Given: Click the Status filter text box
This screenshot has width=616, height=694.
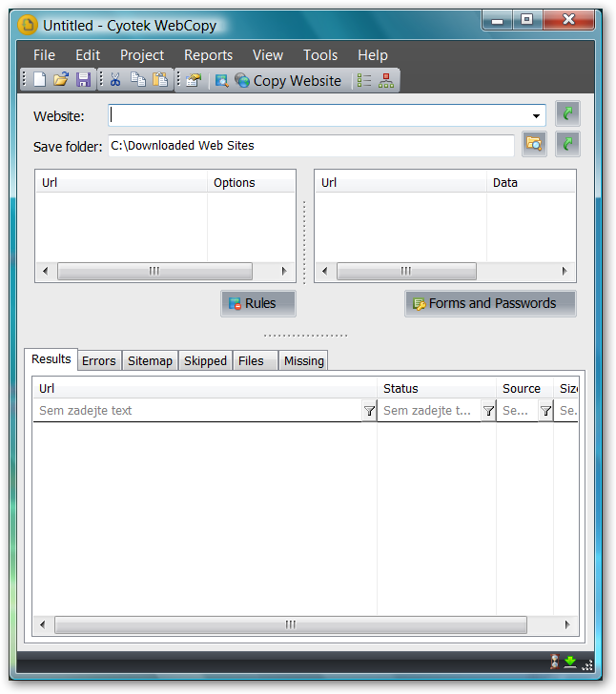Looking at the screenshot, I should tap(430, 411).
